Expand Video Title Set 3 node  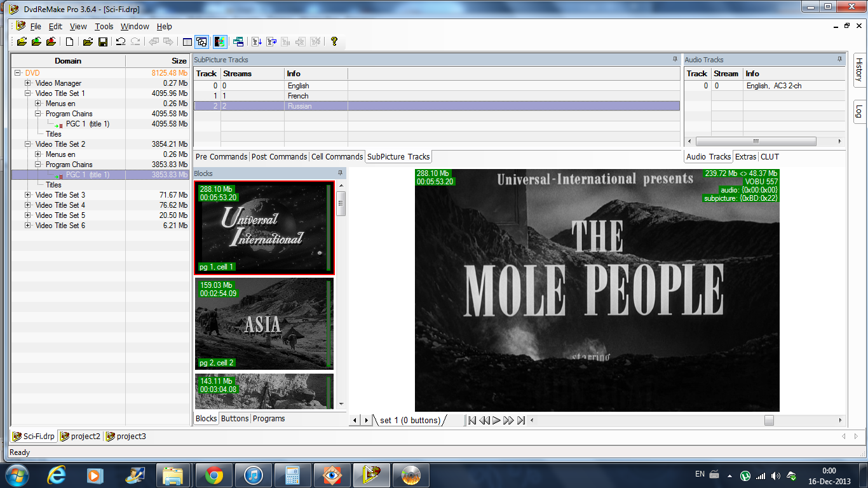28,195
